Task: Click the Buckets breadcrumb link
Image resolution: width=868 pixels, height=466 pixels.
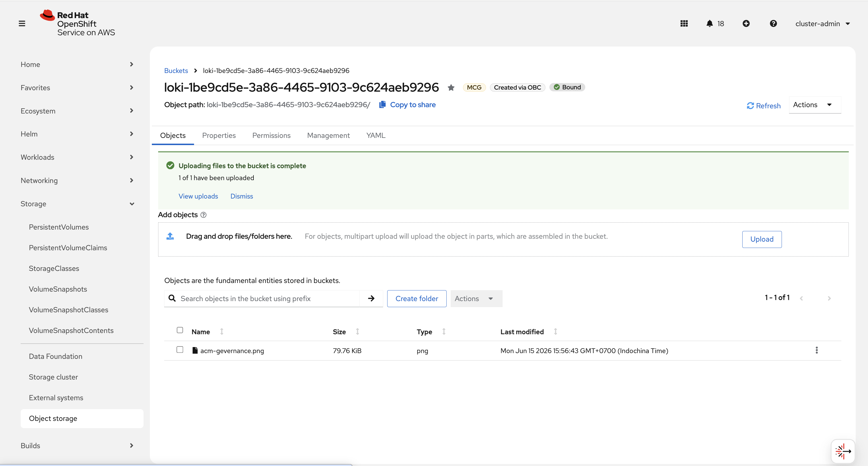Action: pyautogui.click(x=176, y=70)
